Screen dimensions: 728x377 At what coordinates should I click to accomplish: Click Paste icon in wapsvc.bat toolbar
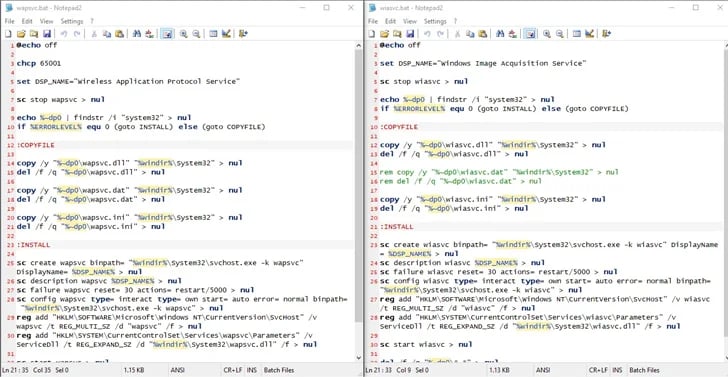119,33
